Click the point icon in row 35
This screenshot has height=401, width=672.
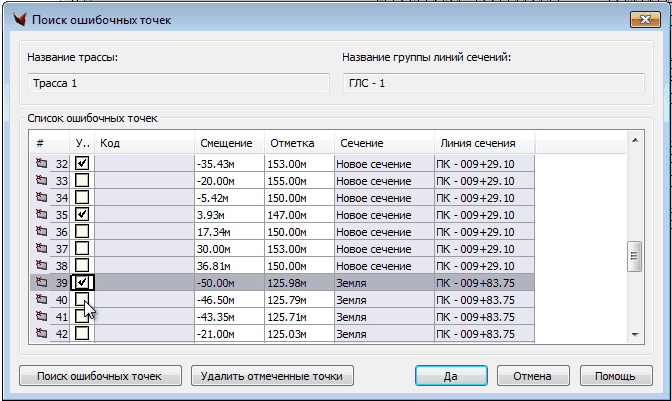click(x=41, y=214)
